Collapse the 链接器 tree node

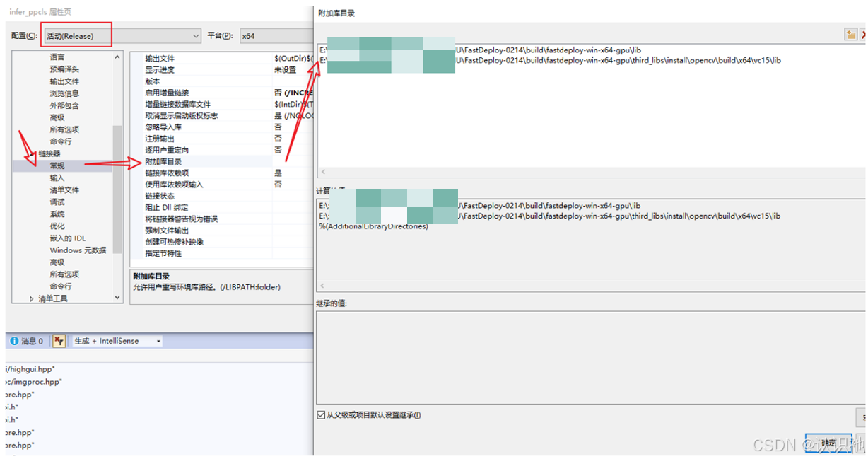pyautogui.click(x=31, y=153)
